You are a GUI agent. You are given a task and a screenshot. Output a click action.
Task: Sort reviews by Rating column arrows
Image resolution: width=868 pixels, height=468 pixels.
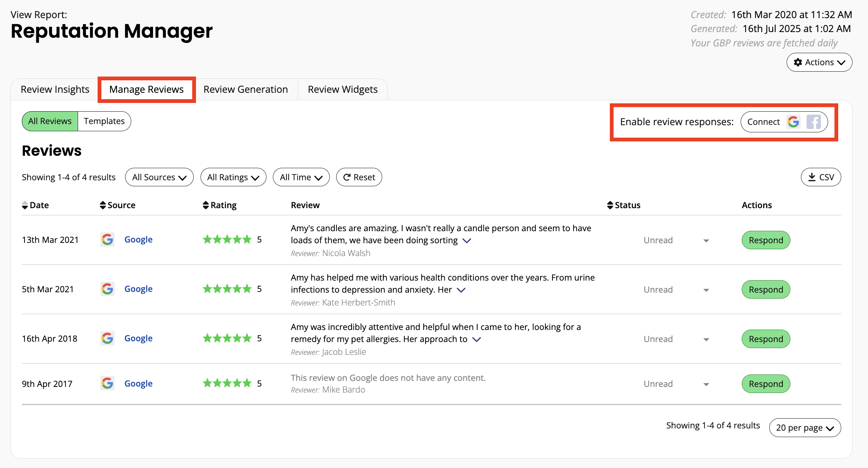point(205,205)
